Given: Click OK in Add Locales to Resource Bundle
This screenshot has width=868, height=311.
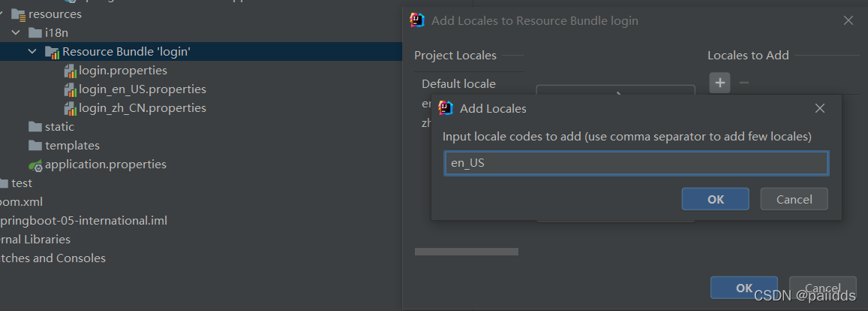Looking at the screenshot, I should coord(744,288).
